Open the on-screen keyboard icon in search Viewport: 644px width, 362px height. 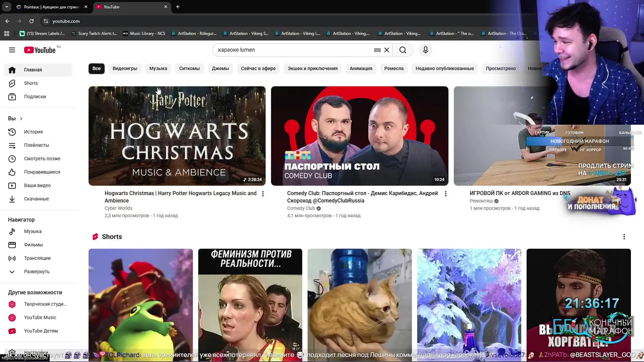pos(377,50)
